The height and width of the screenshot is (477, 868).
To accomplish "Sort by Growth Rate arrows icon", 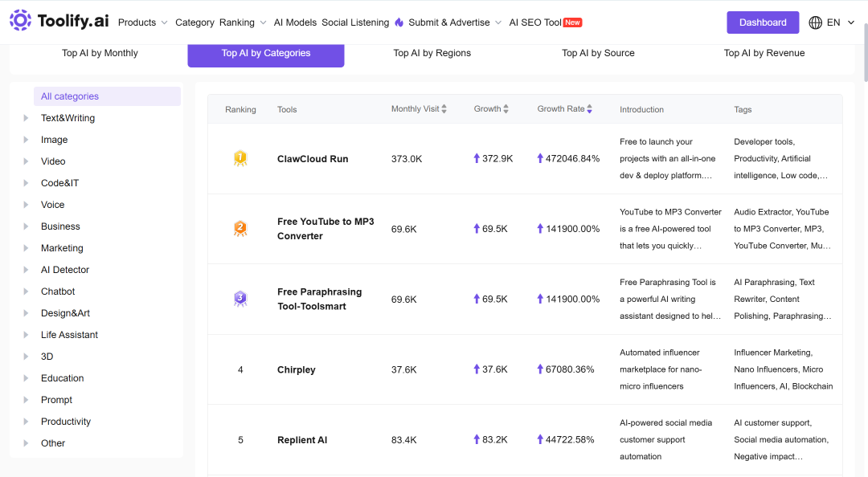I will coord(590,109).
